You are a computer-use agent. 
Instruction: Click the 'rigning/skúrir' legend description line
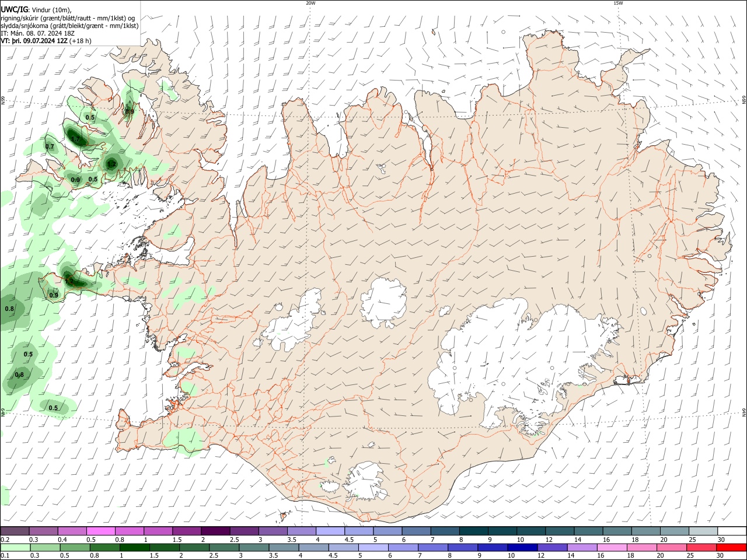67,18
